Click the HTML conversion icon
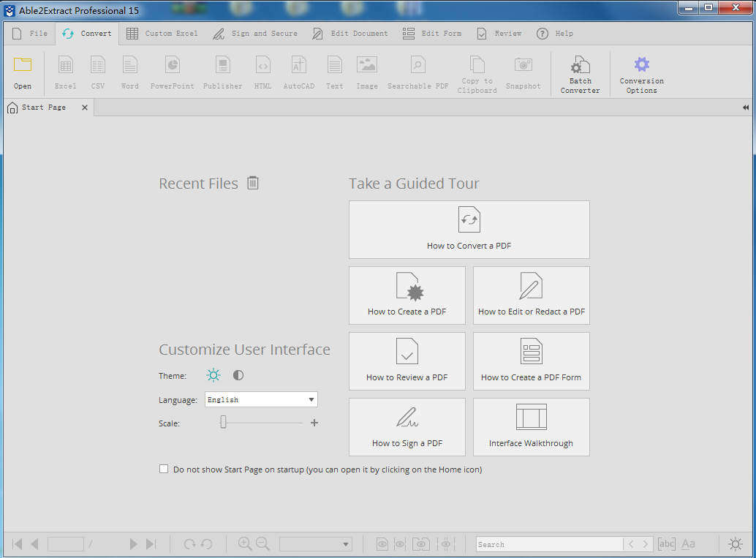The image size is (756, 558). [x=262, y=64]
